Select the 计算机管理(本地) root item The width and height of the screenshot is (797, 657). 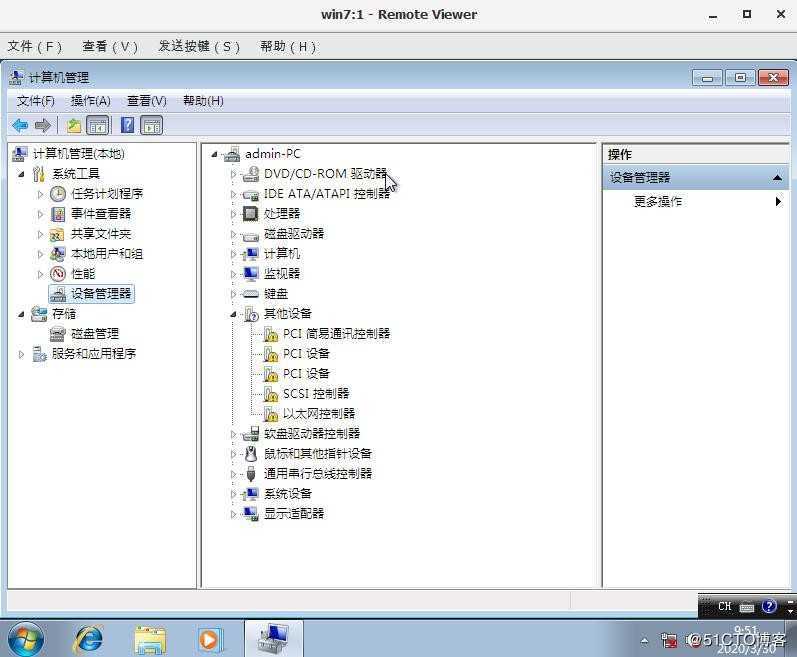[x=78, y=153]
